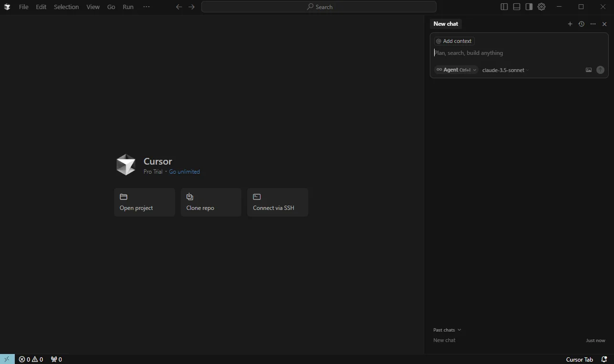
Task: Click the ports forwarded indicator in status bar
Action: [x=56, y=359]
